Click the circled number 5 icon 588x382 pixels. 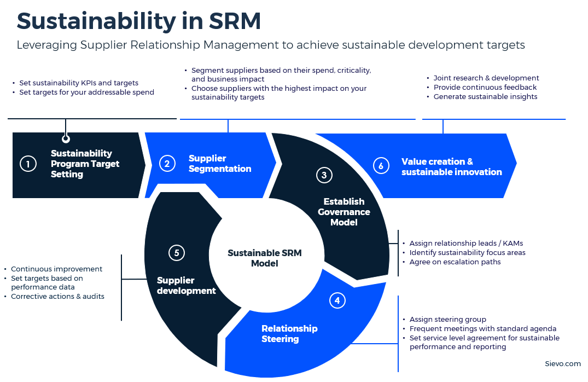tap(177, 252)
